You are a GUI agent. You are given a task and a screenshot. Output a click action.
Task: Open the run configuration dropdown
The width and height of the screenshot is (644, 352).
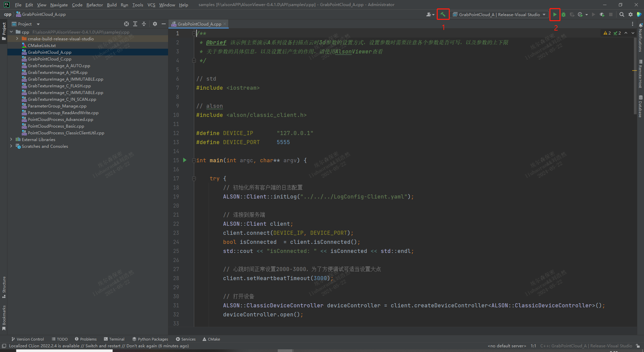(x=499, y=14)
